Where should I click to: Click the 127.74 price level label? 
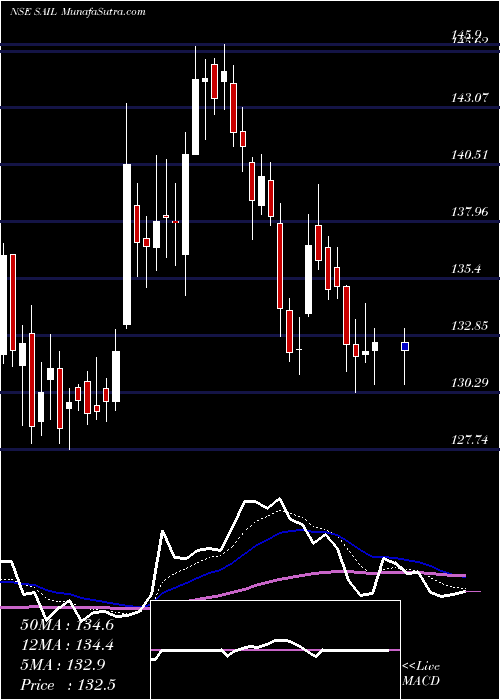[469, 440]
